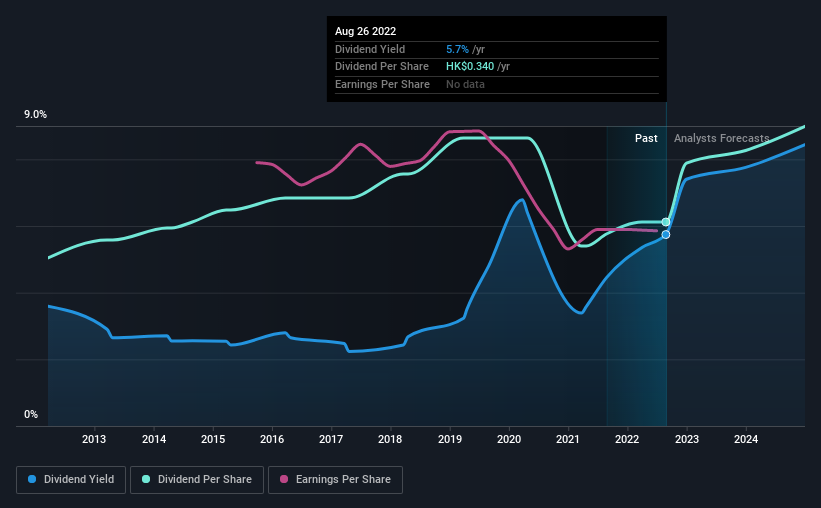Click the 9.0% y-axis label
821x508 pixels.
click(x=35, y=115)
